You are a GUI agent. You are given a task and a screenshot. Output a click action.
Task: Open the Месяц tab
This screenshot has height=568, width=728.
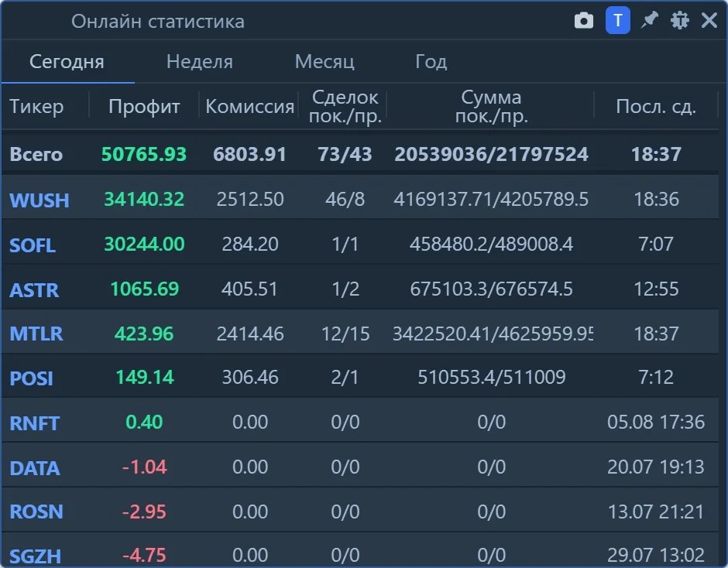click(x=325, y=62)
